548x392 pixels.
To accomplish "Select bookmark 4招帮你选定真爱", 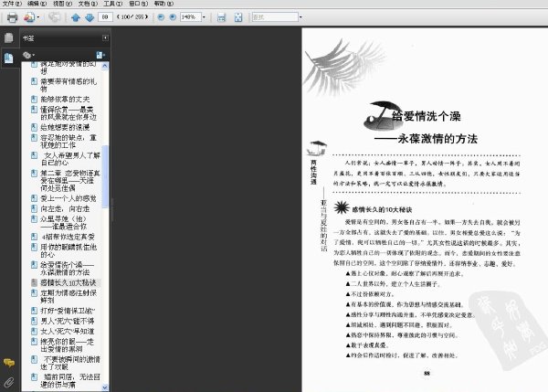I will coord(68,237).
